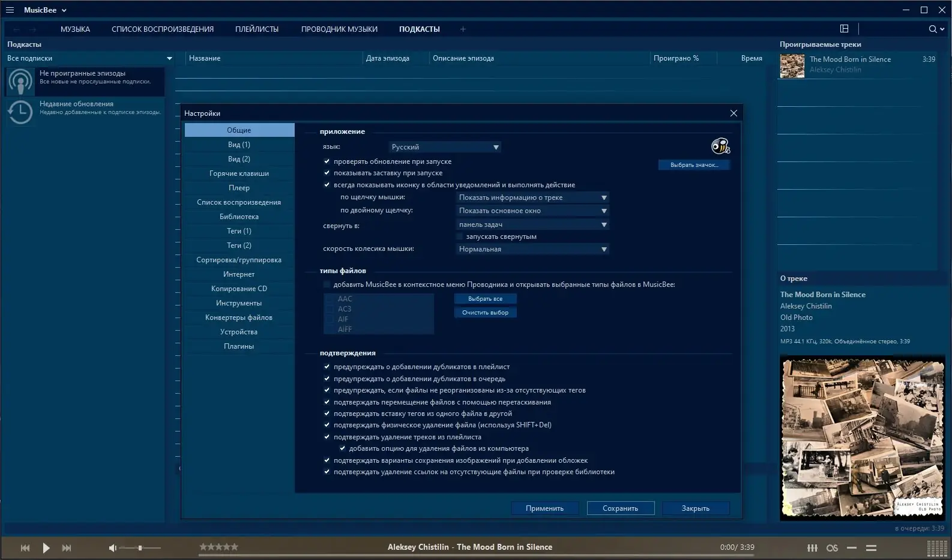
Task: Adjust the volume slider in the player bar
Action: 140,548
